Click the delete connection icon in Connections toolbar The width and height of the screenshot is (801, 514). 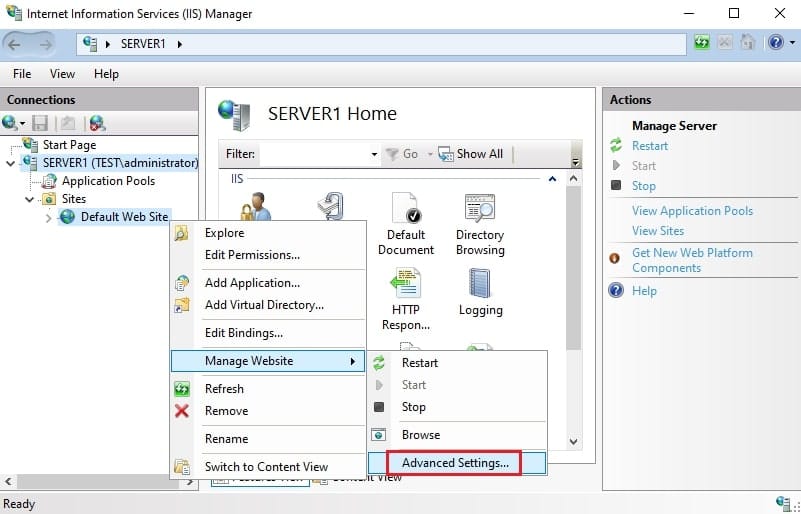coord(97,123)
